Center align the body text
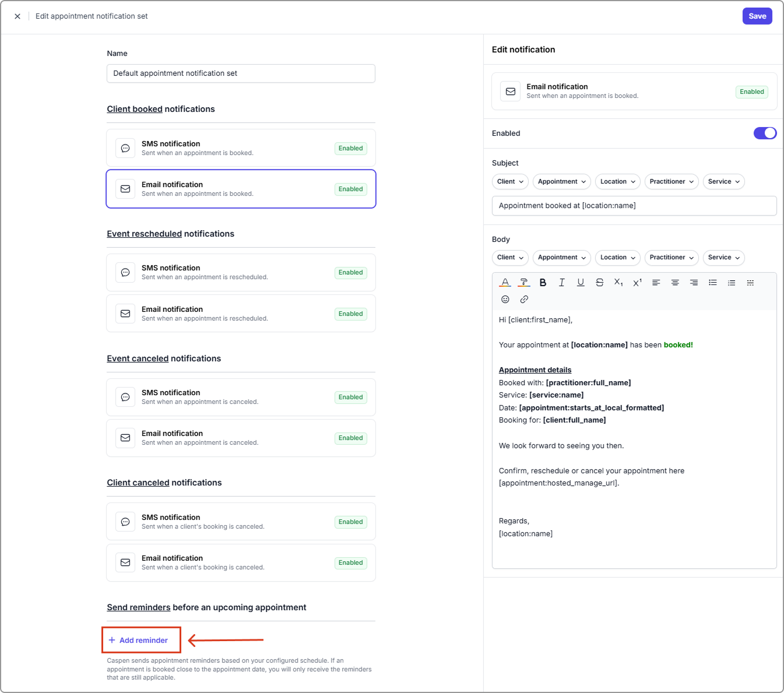Viewport: 784px width, 693px height. (x=675, y=283)
